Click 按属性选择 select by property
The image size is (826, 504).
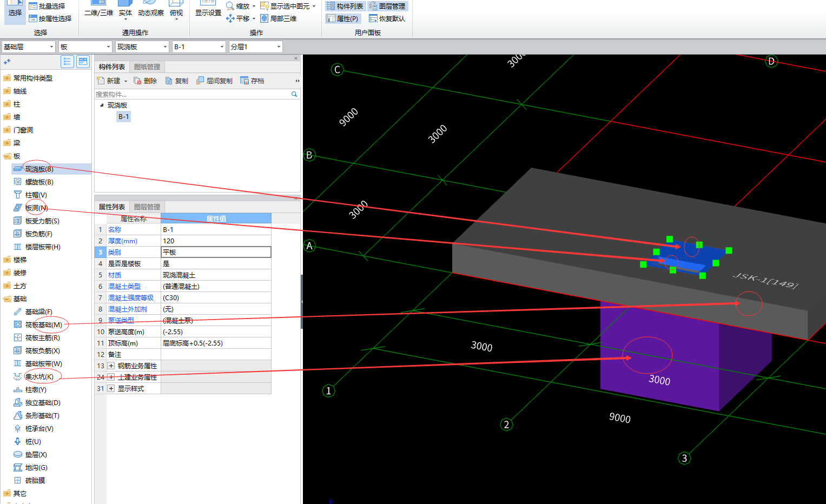point(50,18)
